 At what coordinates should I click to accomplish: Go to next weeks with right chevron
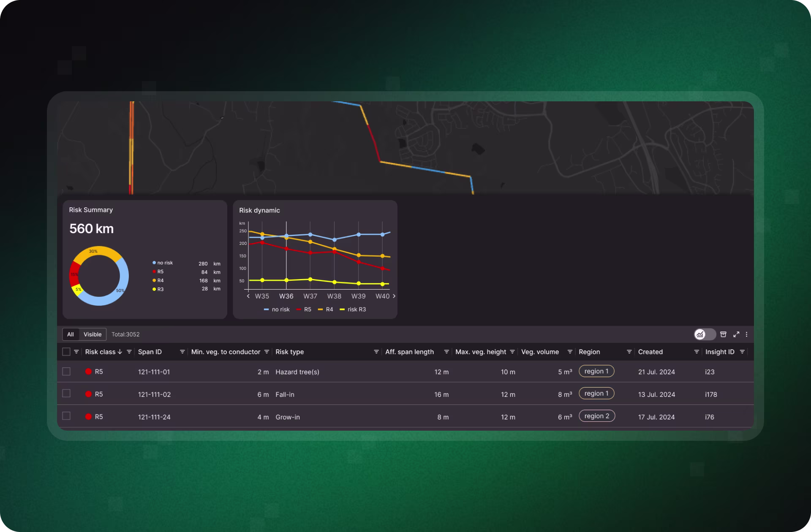(394, 296)
